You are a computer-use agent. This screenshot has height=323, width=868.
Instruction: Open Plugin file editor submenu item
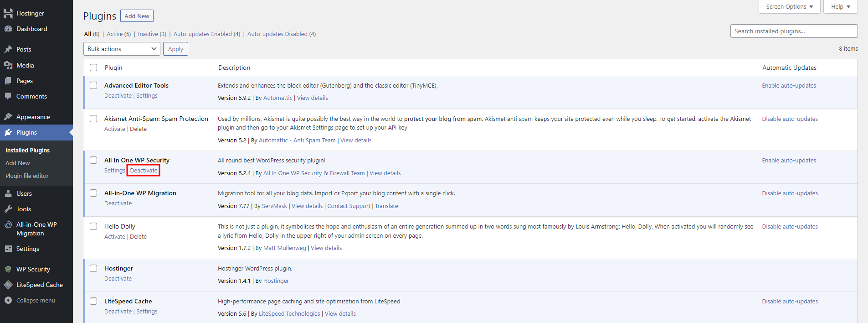point(27,176)
